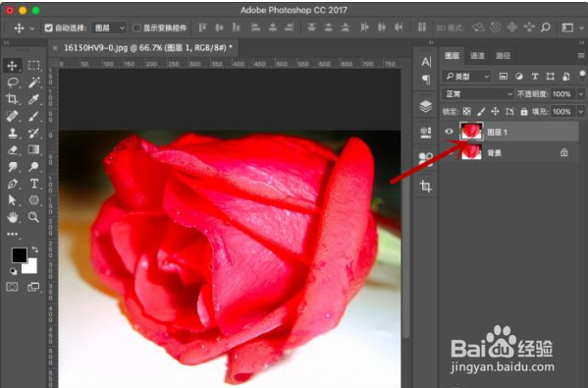Switch to the Channels panel tab
Screen dimensions: 588x388
pyautogui.click(x=477, y=56)
